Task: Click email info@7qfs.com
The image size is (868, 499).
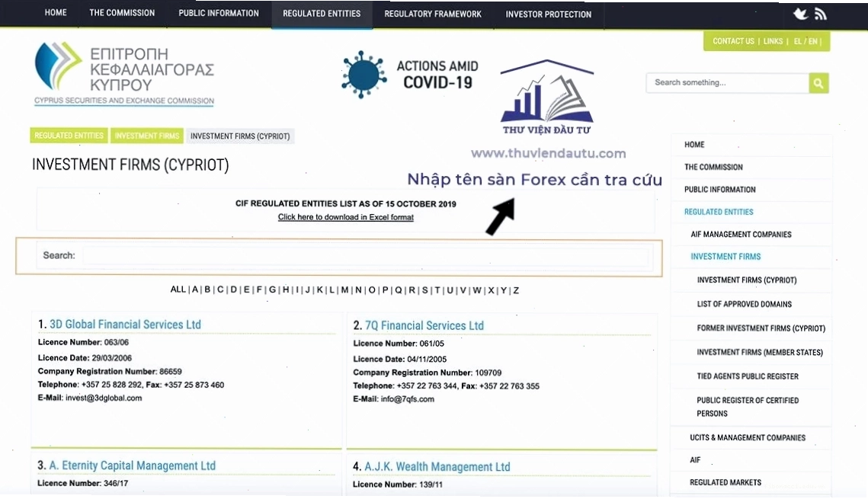Action: [x=408, y=399]
